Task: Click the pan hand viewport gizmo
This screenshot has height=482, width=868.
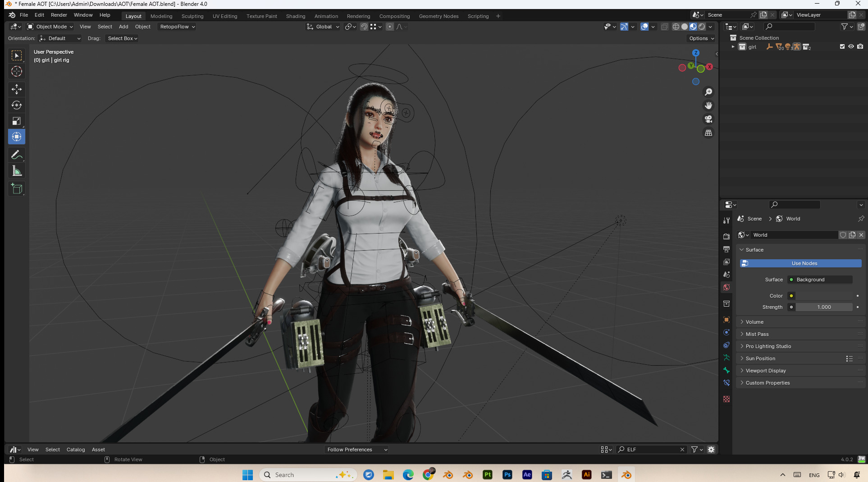Action: click(x=708, y=106)
